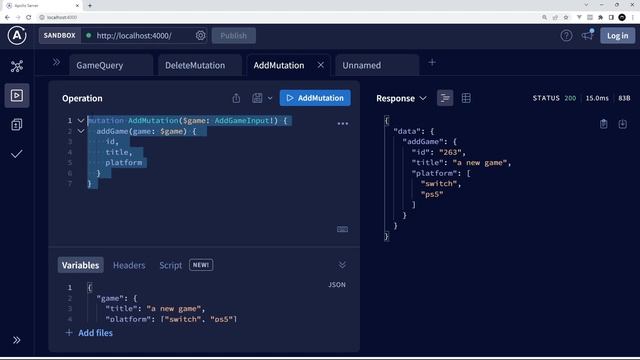
Task: Edit the localhost:4000 endpoint URL field
Action: pyautogui.click(x=134, y=36)
